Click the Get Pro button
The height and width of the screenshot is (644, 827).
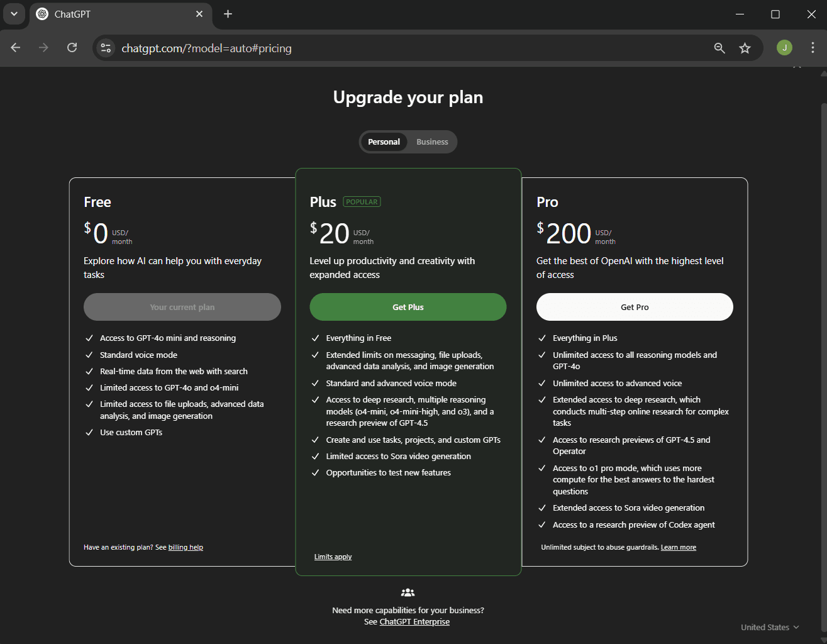click(635, 307)
